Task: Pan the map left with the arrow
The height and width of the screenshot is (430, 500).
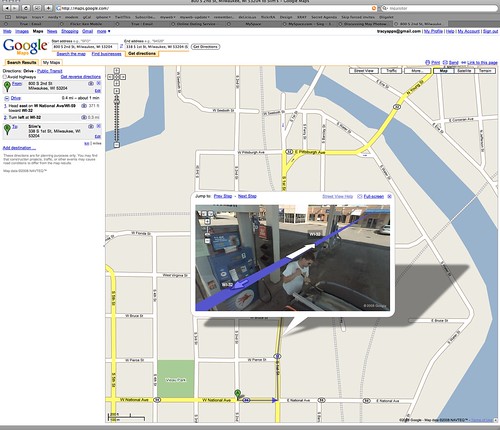Action: pyautogui.click(x=110, y=77)
